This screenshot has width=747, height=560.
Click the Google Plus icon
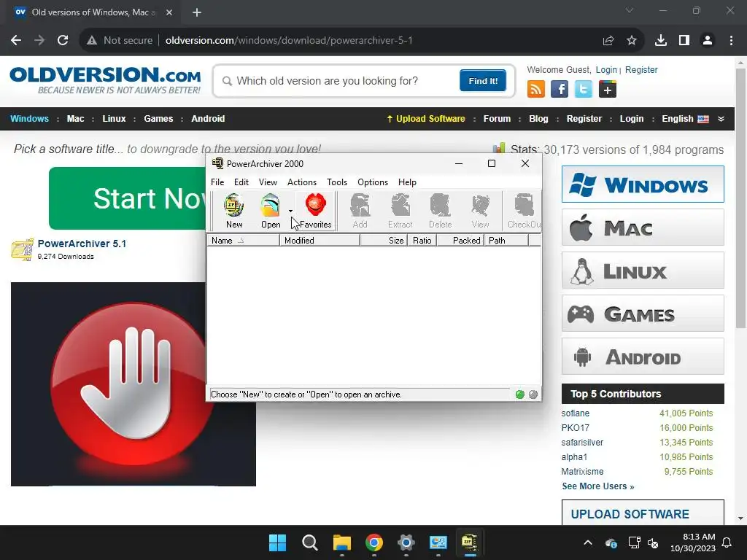[608, 89]
